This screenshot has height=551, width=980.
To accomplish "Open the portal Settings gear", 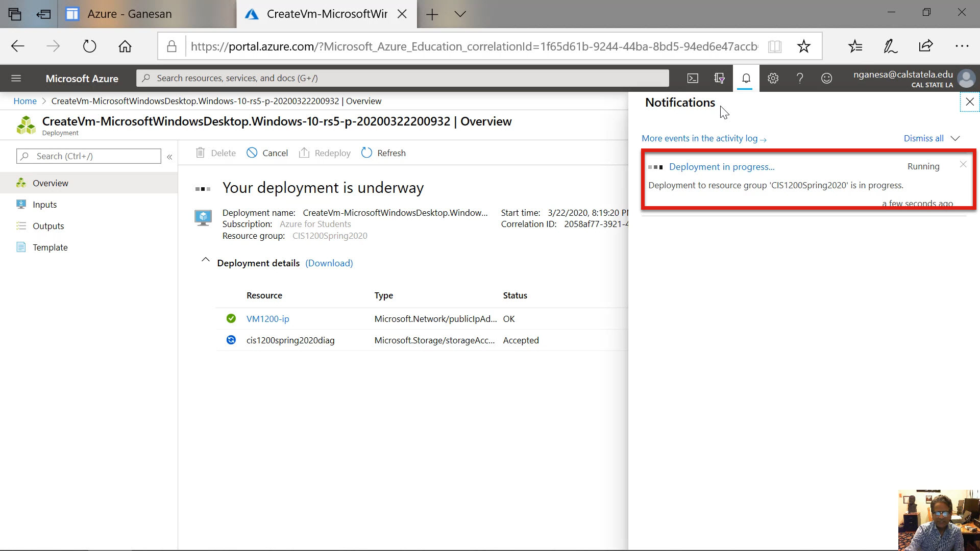I will pyautogui.click(x=773, y=78).
